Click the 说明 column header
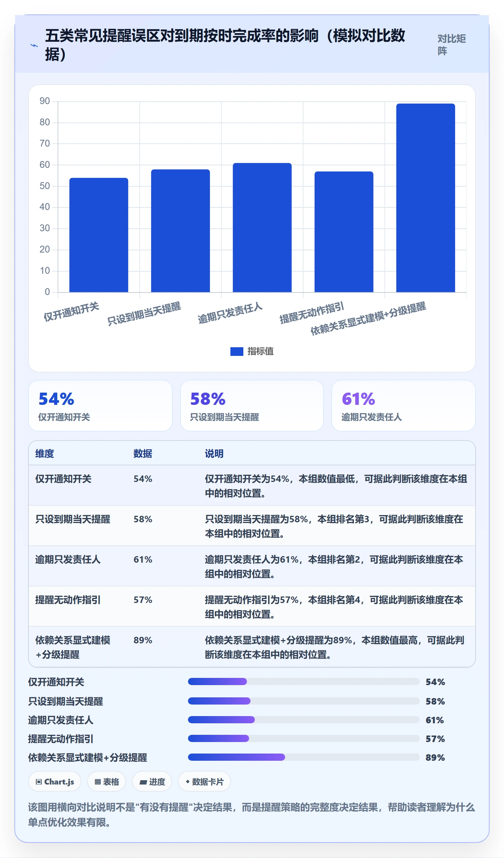Screen dimensions: 504x858 click(214, 453)
